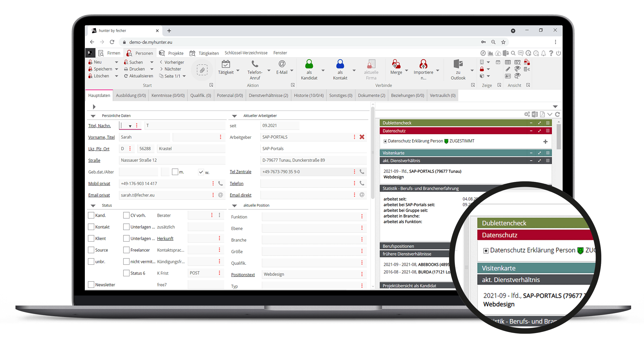The height and width of the screenshot is (344, 644).
Task: Switch to the 'Historie (10/0/4)' tab
Action: (x=309, y=95)
